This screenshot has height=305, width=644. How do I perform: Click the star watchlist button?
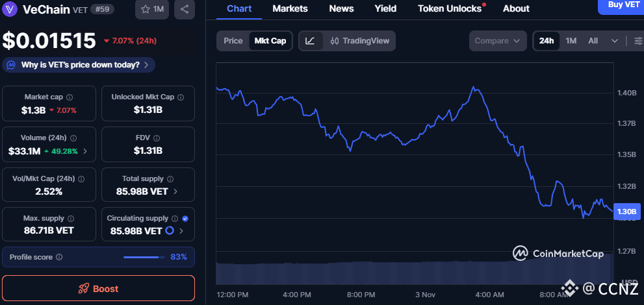pyautogui.click(x=153, y=9)
